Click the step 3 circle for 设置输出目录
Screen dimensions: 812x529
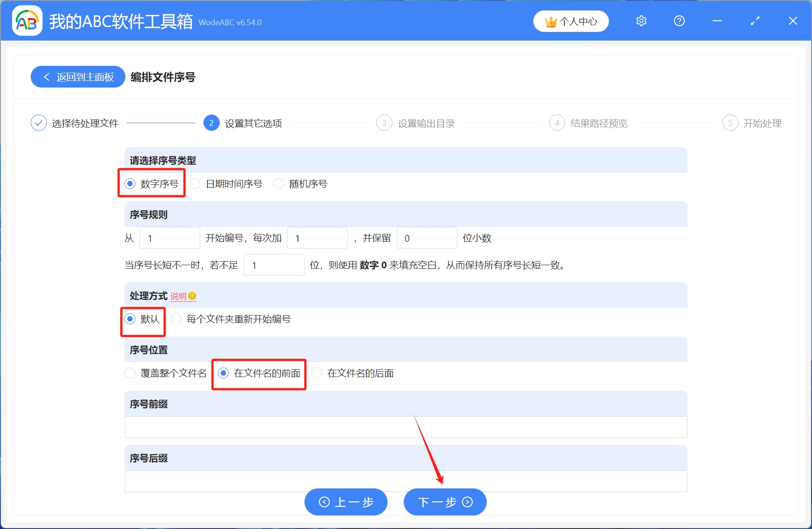tap(384, 123)
